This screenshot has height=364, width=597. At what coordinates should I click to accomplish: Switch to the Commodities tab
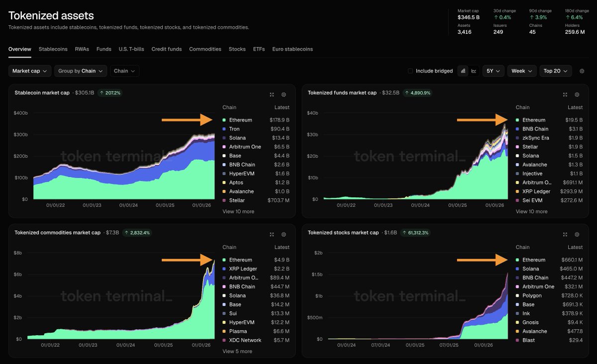point(205,49)
